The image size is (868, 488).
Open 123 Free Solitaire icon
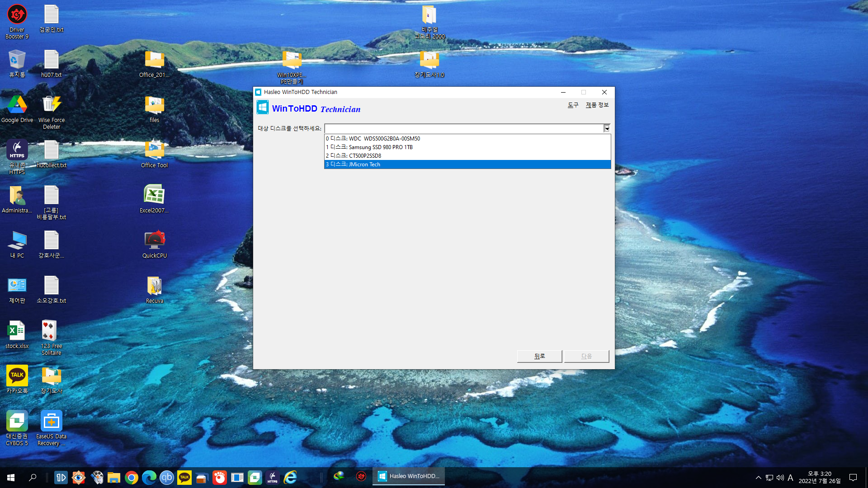point(52,338)
